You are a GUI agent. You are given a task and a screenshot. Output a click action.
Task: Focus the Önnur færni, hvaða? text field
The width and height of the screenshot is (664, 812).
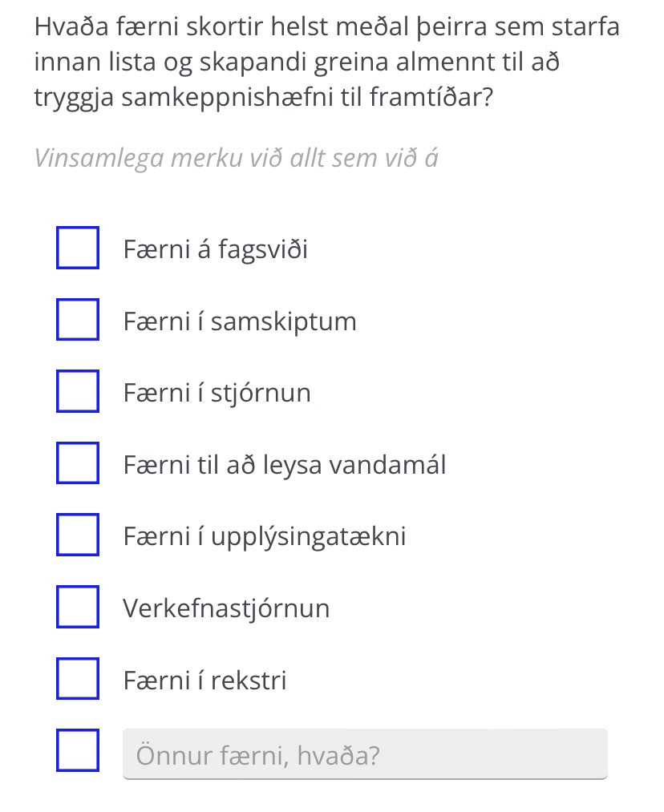[365, 754]
